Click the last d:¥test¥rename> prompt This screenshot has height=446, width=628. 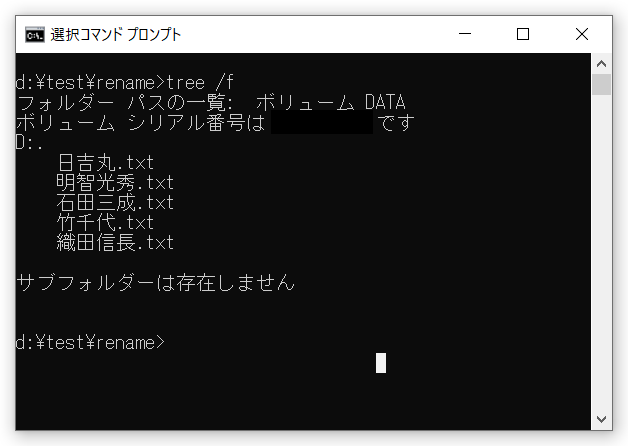point(91,343)
